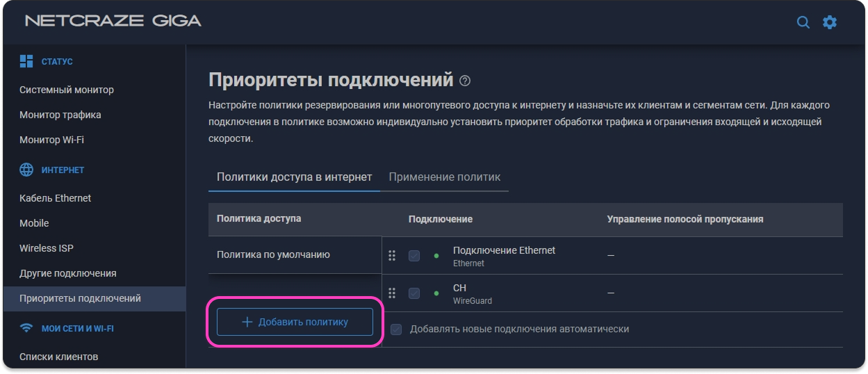The width and height of the screenshot is (868, 374).
Task: Click the Wi-Fi section icon in sidebar
Action: coord(26,327)
